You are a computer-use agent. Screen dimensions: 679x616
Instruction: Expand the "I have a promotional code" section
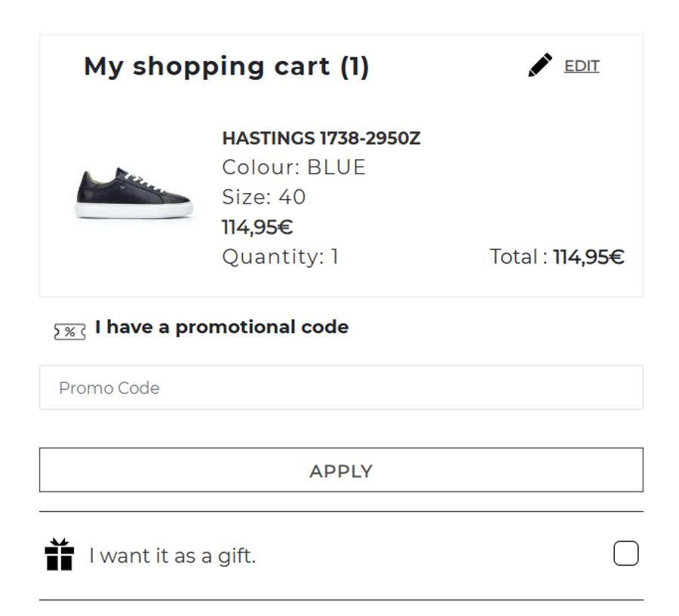(222, 327)
